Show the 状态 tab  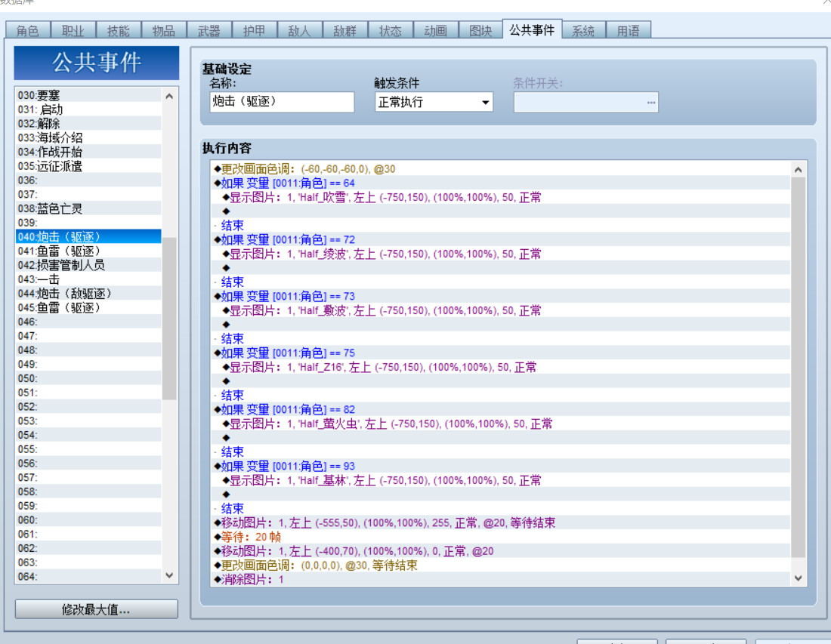click(391, 31)
